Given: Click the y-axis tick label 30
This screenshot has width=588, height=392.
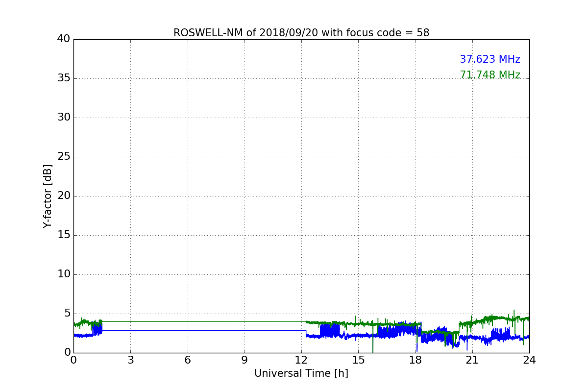Looking at the screenshot, I should 64,118.
